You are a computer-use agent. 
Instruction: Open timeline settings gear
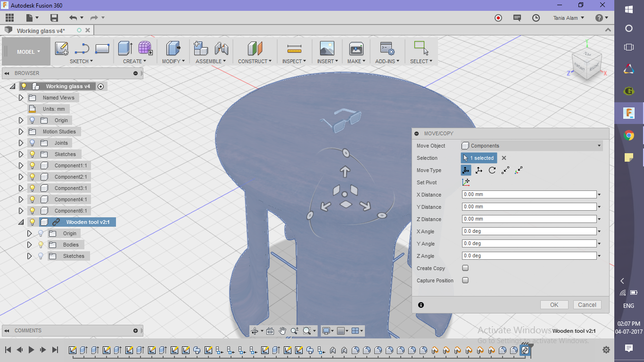606,350
